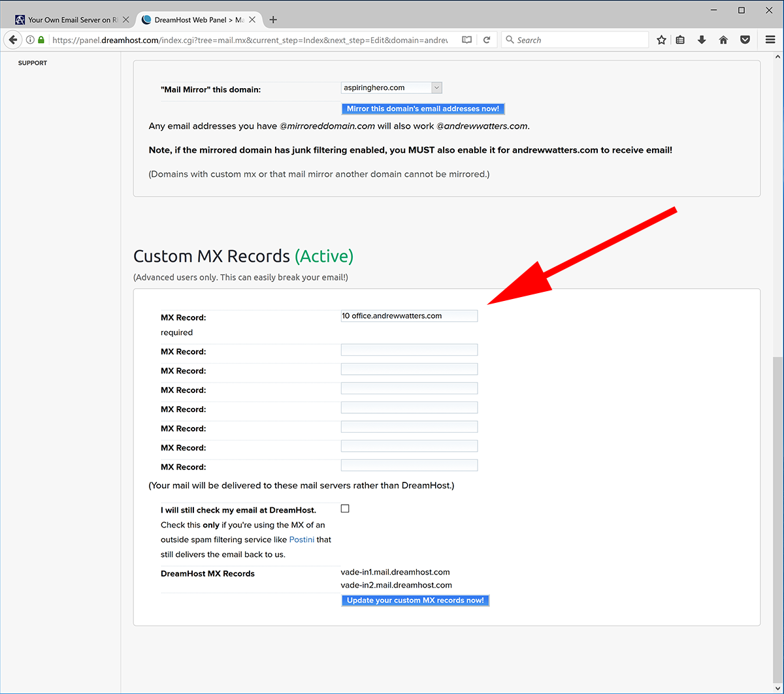Image resolution: width=784 pixels, height=694 pixels.
Task: Click Update your custom MX records now
Action: click(x=415, y=601)
